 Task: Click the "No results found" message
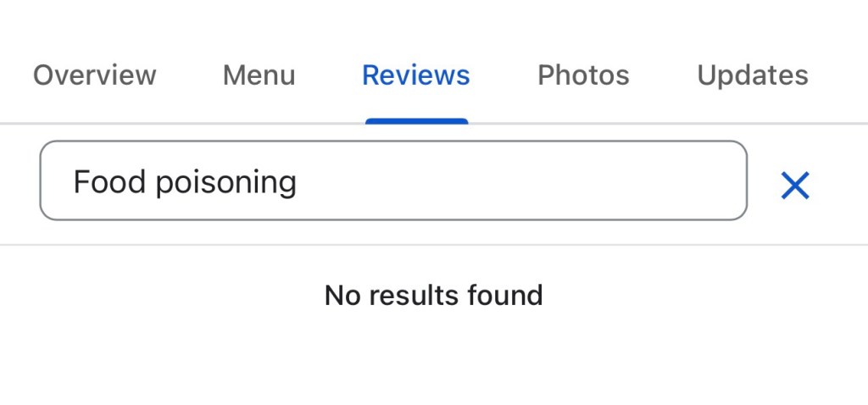(x=433, y=295)
